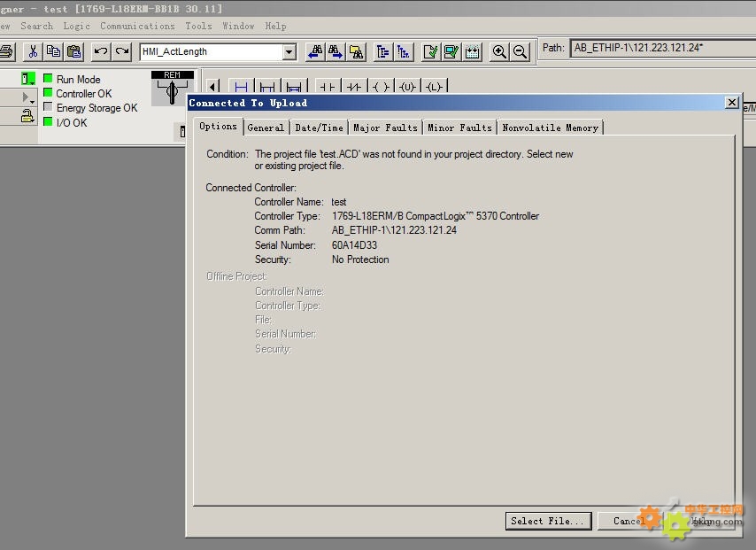This screenshot has width=756, height=550.
Task: Click the Verify Routine checkmark icon
Action: [x=430, y=51]
